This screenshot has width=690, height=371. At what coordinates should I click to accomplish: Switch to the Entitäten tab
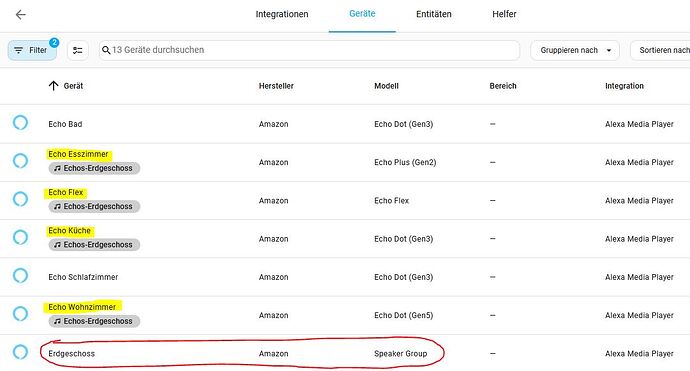(433, 14)
